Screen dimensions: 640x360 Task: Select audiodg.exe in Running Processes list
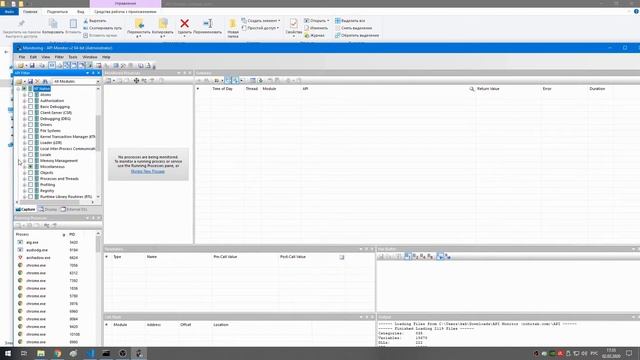tap(37, 250)
